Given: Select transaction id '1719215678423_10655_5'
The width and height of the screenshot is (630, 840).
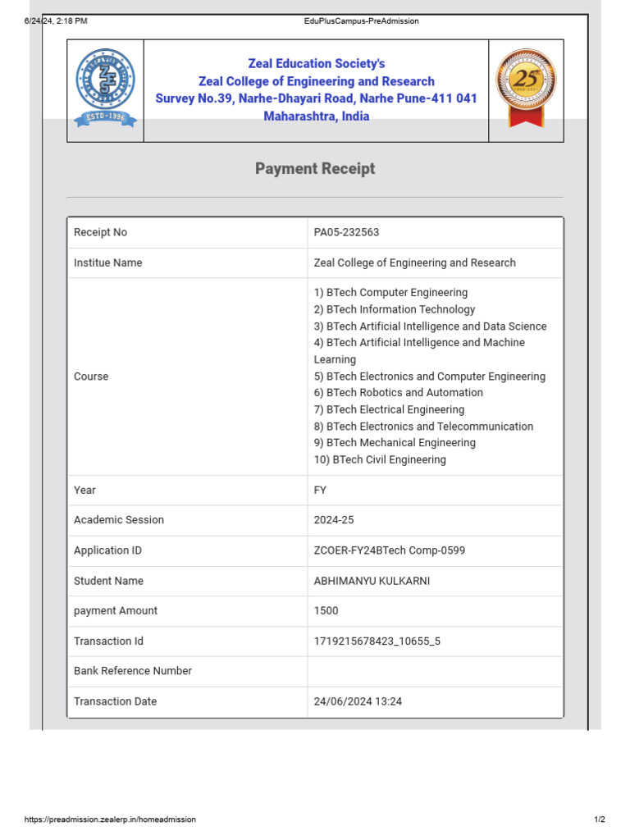Looking at the screenshot, I should tap(377, 641).
